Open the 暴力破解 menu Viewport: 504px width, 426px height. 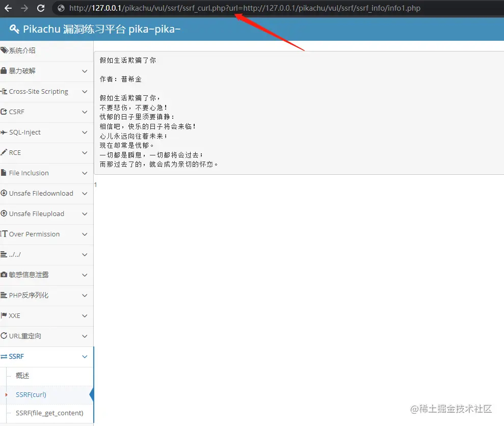[22, 71]
